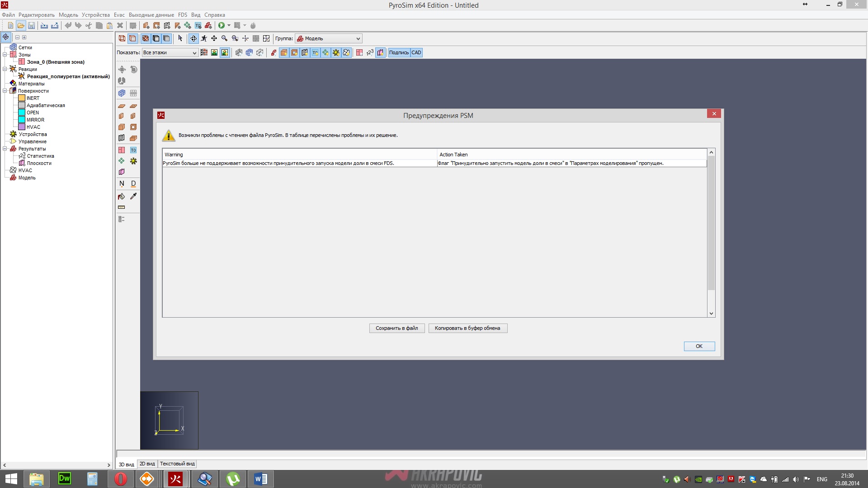Image resolution: width=868 pixels, height=488 pixels.
Task: Select the D dimension tool
Action: tap(133, 184)
